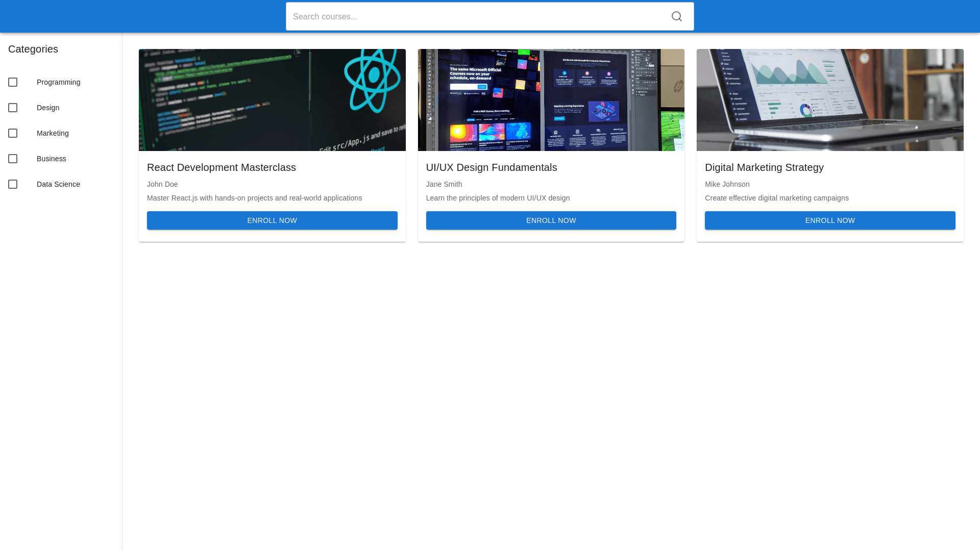Click Enroll Now for UI/UX Design Fundamentals
The width and height of the screenshot is (980, 551).
click(x=551, y=220)
